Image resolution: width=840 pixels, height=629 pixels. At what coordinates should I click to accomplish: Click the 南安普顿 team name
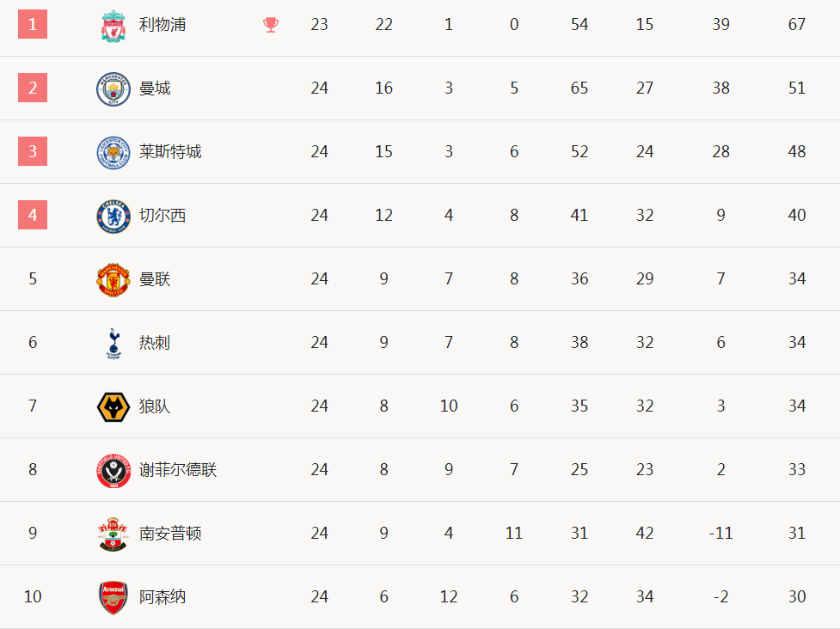click(x=170, y=534)
